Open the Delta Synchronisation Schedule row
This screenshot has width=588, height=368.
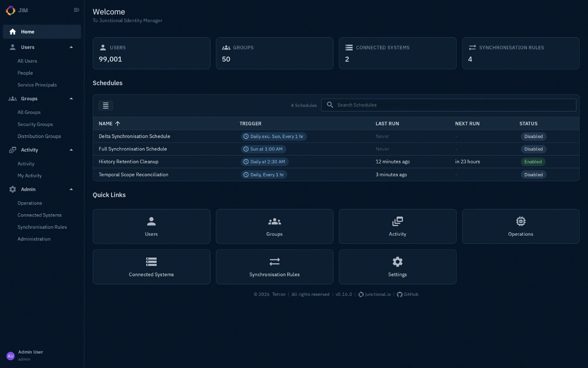[336, 136]
